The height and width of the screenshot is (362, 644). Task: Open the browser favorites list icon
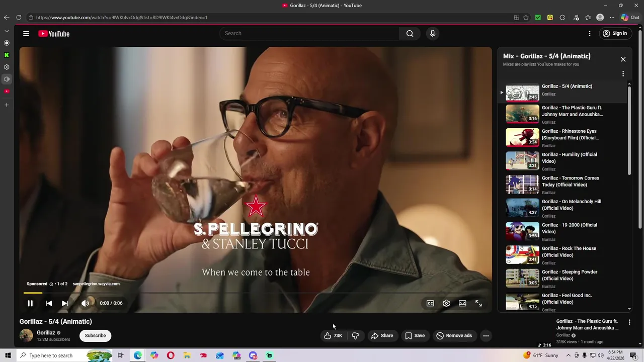click(588, 18)
